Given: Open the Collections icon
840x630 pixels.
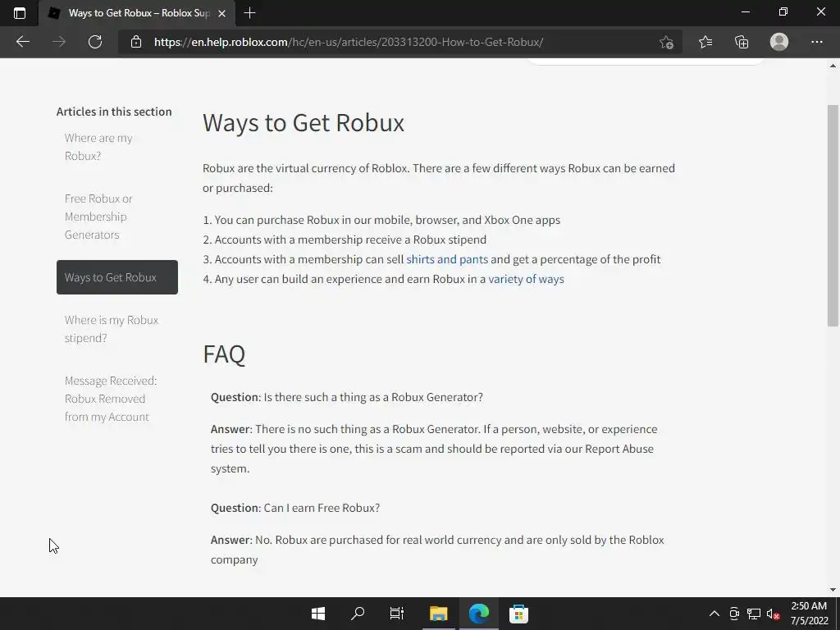Looking at the screenshot, I should 742,42.
